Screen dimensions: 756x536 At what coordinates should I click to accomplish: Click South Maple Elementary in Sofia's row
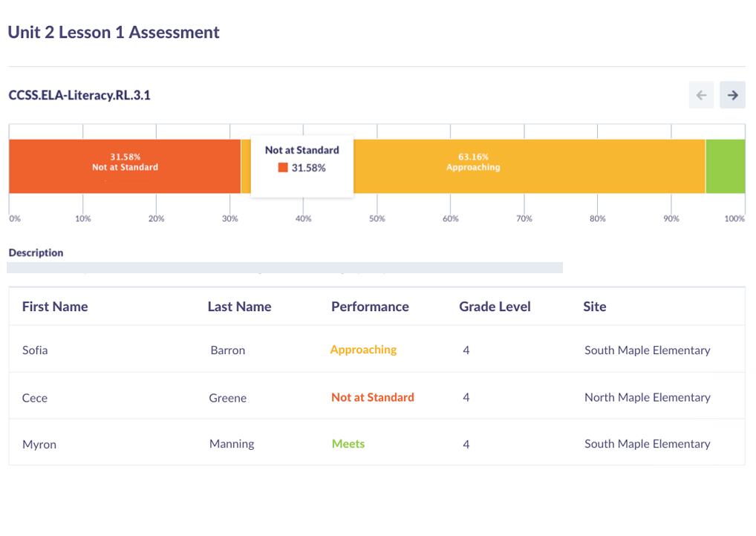(647, 350)
